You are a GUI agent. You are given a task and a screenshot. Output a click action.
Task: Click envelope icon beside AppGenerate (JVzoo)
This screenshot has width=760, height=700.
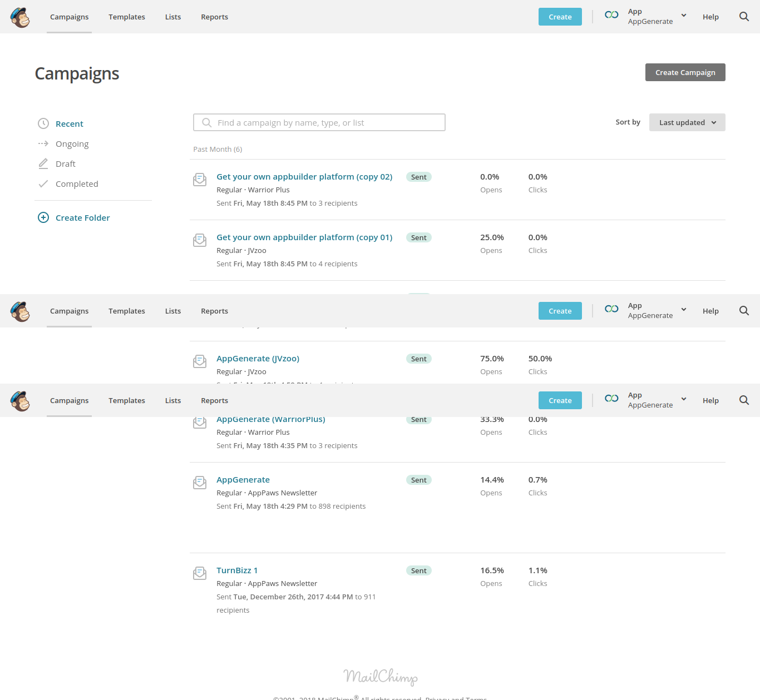click(x=200, y=361)
